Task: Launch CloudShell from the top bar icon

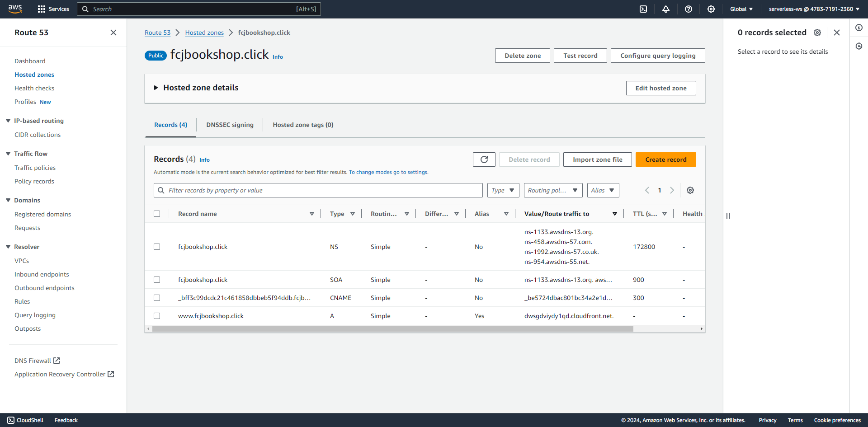Action: 643,9
